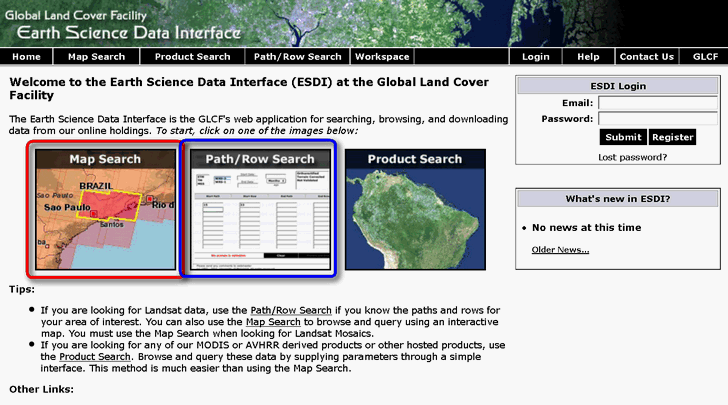Select Path/Row Search in navigation bar

click(297, 57)
